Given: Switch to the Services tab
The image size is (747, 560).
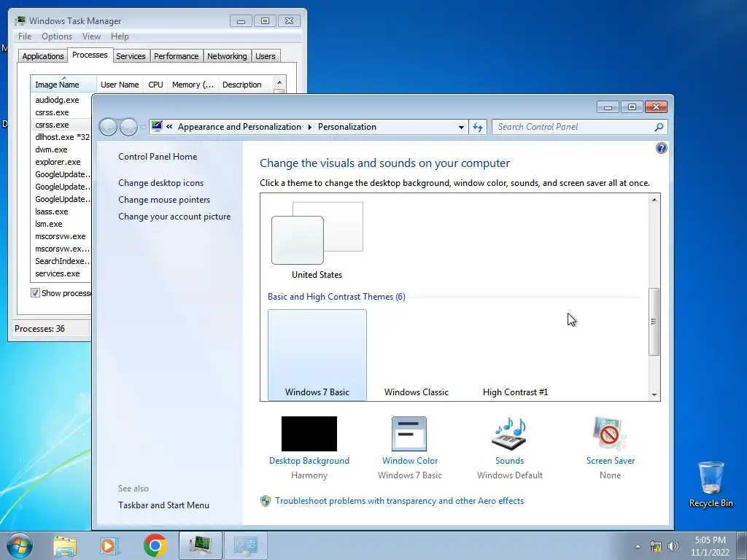Looking at the screenshot, I should coord(131,56).
